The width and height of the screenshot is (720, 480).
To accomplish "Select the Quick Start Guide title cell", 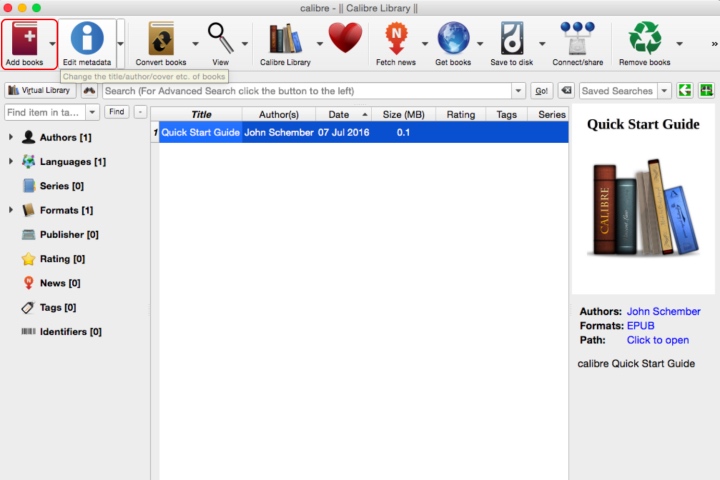I will (x=201, y=132).
